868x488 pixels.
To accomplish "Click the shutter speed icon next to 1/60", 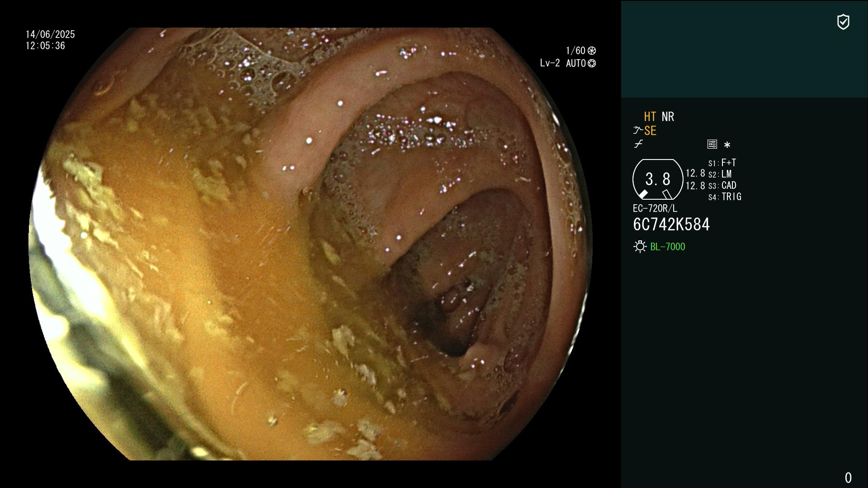I will [x=592, y=51].
